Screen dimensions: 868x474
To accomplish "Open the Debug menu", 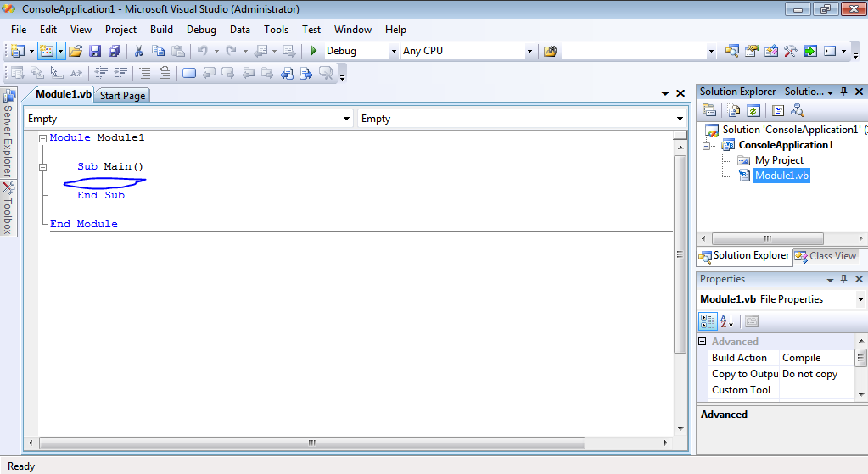I will 201,30.
